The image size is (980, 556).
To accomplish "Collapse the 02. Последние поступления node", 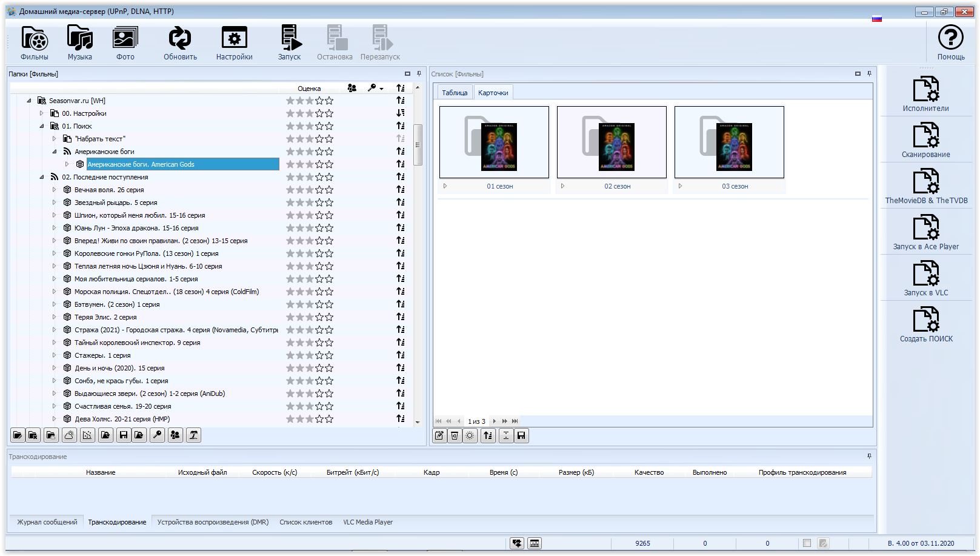I will 42,177.
